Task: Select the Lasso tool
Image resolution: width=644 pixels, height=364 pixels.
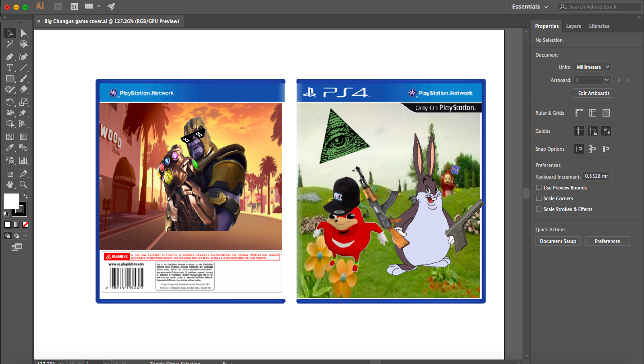Action: (x=23, y=44)
